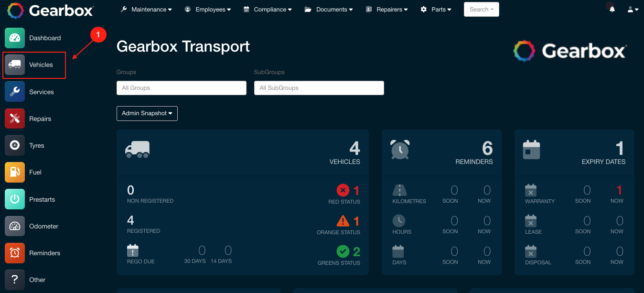The image size is (644, 293).
Task: Click the Hours clock icon
Action: pos(399,221)
